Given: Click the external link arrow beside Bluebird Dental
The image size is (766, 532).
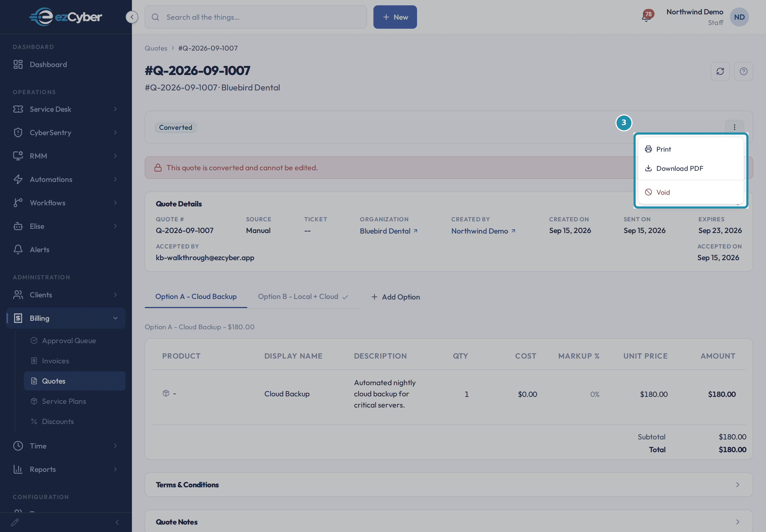Looking at the screenshot, I should pos(415,231).
